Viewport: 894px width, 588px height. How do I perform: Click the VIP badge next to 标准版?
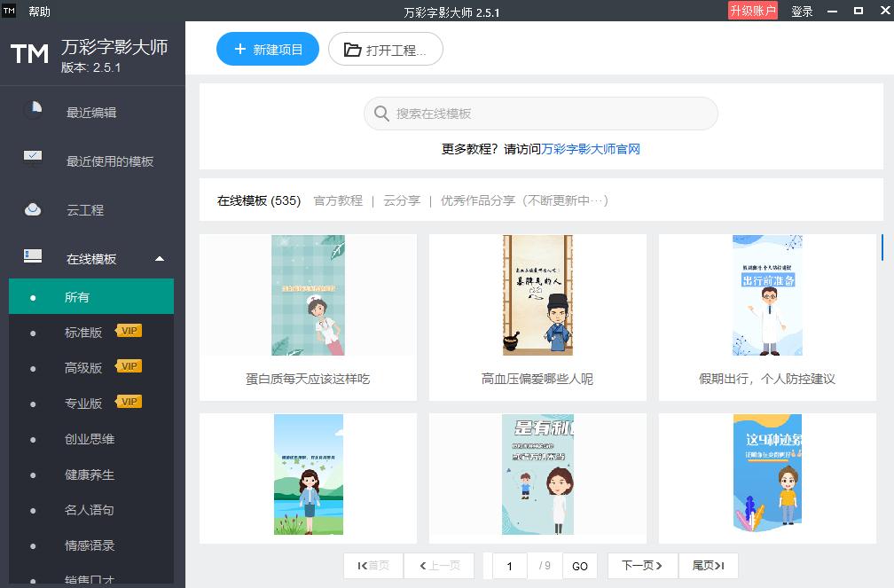[129, 332]
